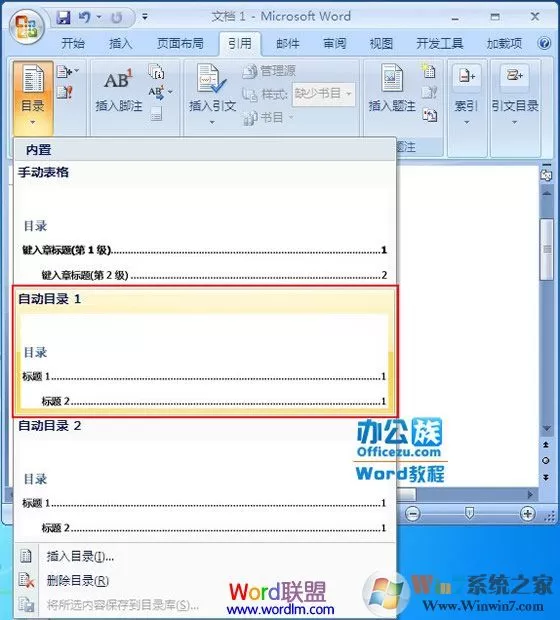The height and width of the screenshot is (620, 560).
Task: Click the select browse object circle
Action: pos(546,461)
